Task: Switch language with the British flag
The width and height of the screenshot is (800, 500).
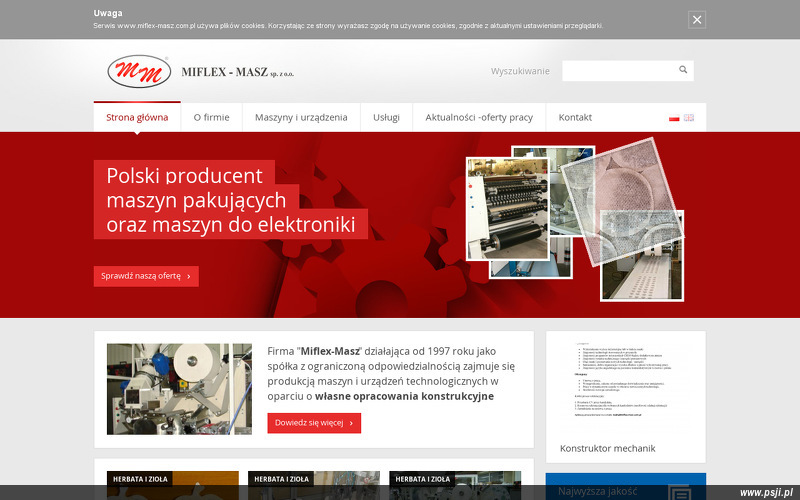Action: tap(689, 118)
